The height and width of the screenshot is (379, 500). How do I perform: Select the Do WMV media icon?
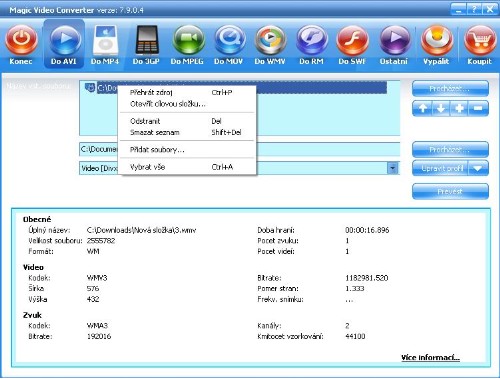tap(270, 40)
